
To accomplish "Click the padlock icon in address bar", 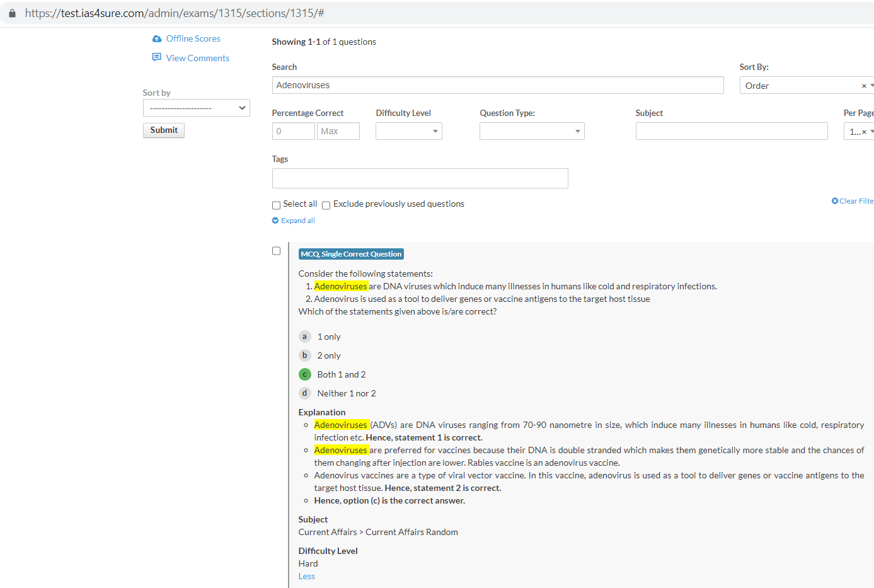I will click(x=12, y=13).
